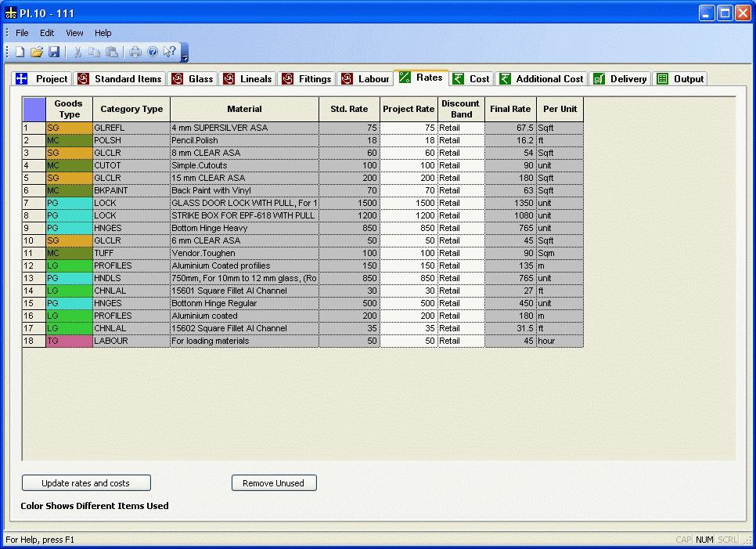756x549 pixels.
Task: Click the Material column header
Action: click(x=244, y=109)
